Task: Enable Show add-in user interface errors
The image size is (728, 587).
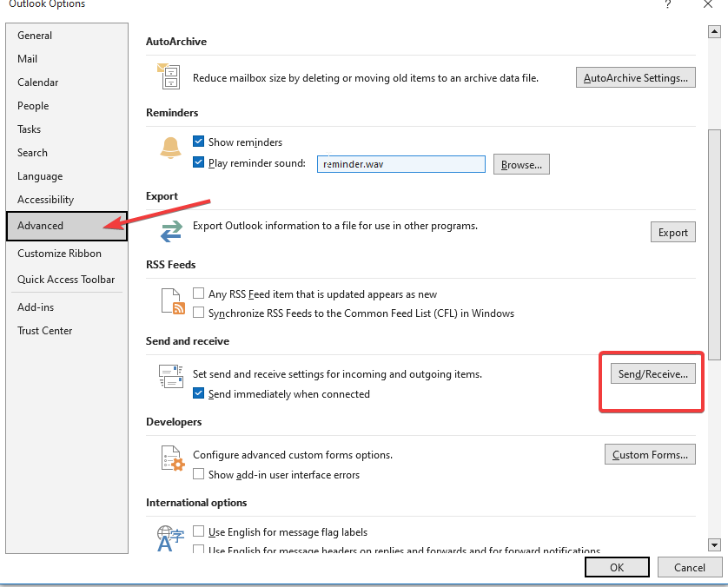Action: [198, 474]
